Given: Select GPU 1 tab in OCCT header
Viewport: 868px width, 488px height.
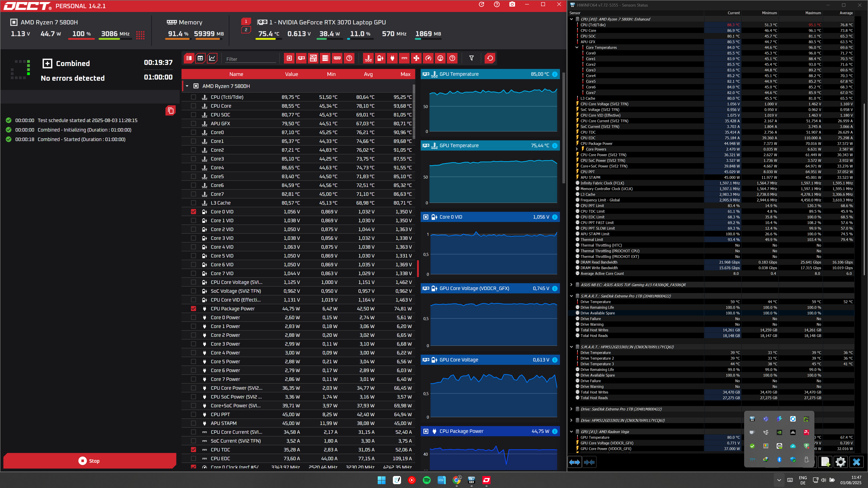Looking at the screenshot, I should pos(246,21).
